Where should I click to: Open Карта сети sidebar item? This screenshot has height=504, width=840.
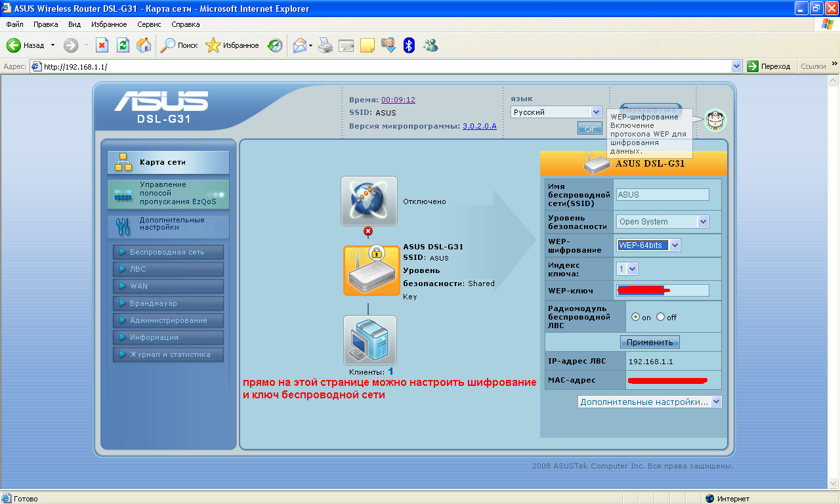[169, 162]
